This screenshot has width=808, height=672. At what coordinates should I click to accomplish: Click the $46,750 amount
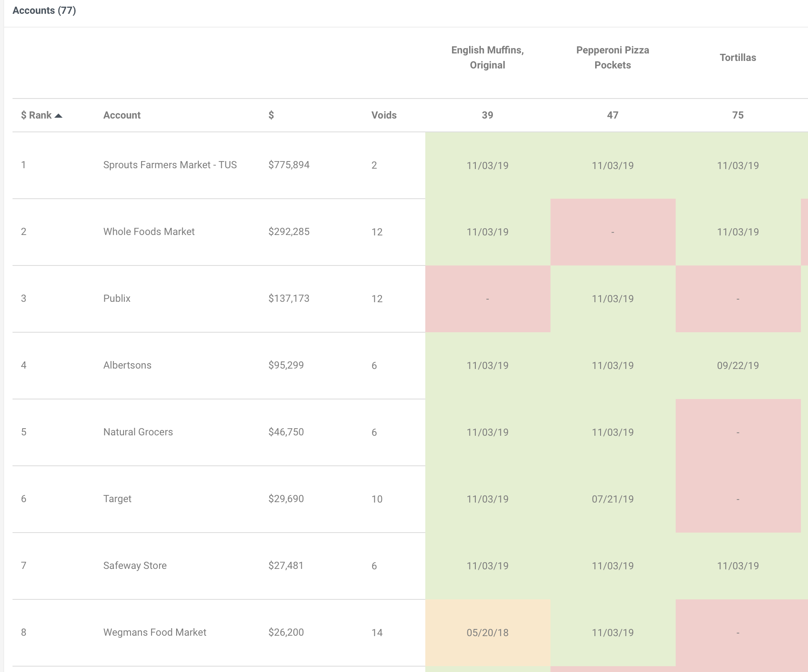(x=286, y=432)
